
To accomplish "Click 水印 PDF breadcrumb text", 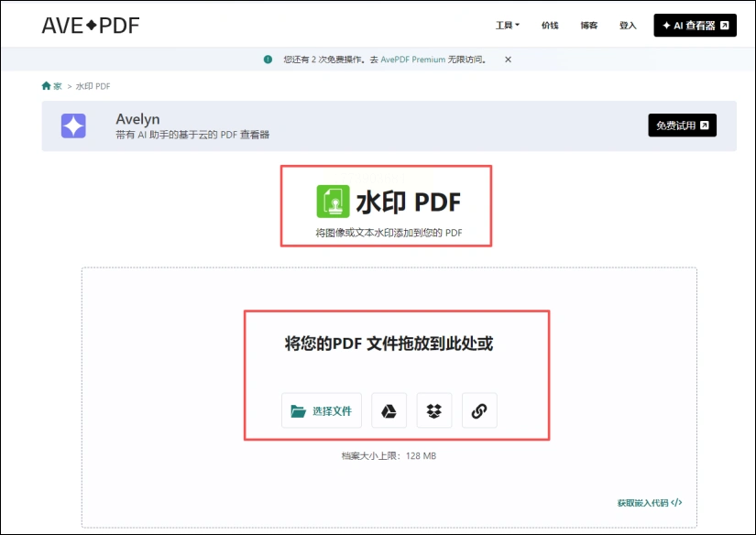I will (93, 86).
